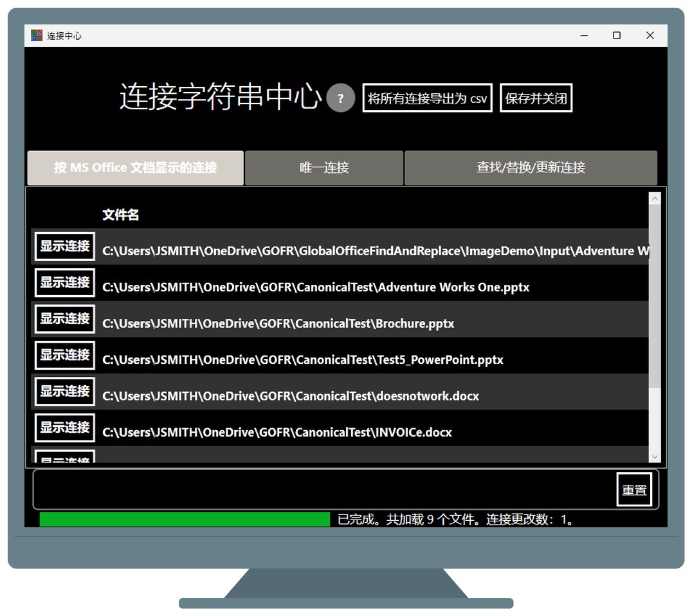
Task: Select path ending INVOICe.docx
Action: coord(277,432)
